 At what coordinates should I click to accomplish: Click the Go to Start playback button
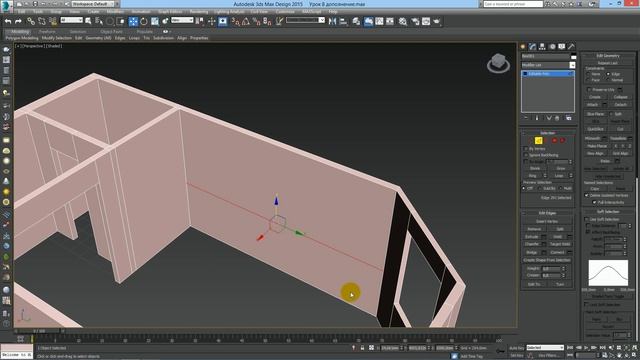point(570,348)
